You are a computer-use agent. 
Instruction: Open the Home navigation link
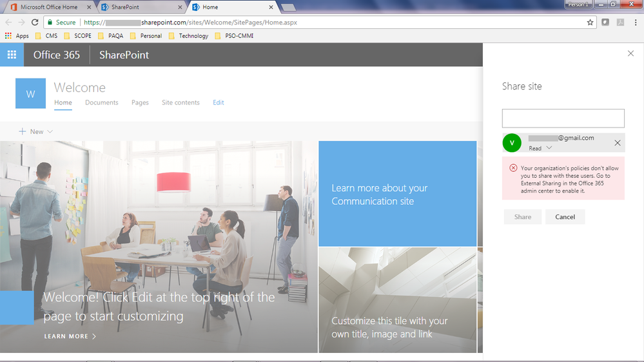coord(63,102)
